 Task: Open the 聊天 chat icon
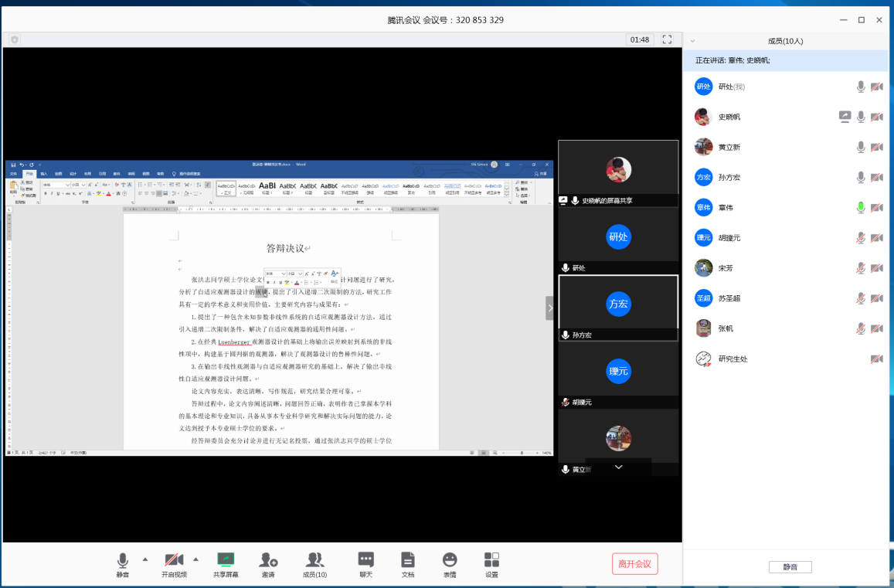pos(366,559)
